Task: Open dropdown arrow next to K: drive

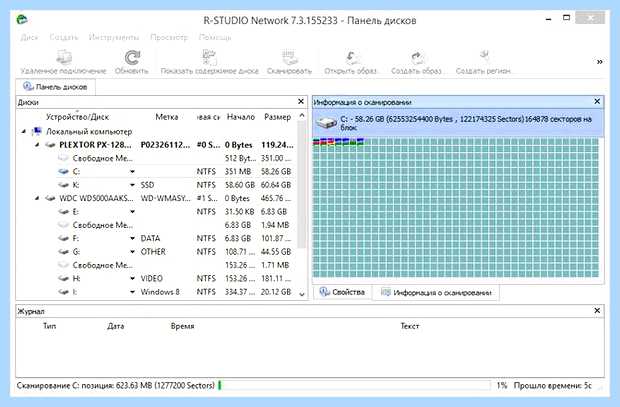Action: pyautogui.click(x=132, y=185)
